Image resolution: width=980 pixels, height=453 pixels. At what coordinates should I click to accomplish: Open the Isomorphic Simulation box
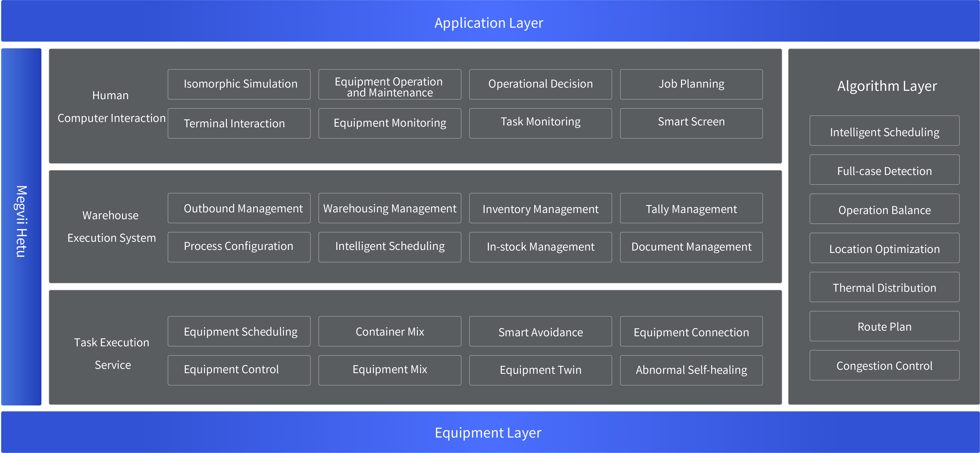tap(239, 84)
